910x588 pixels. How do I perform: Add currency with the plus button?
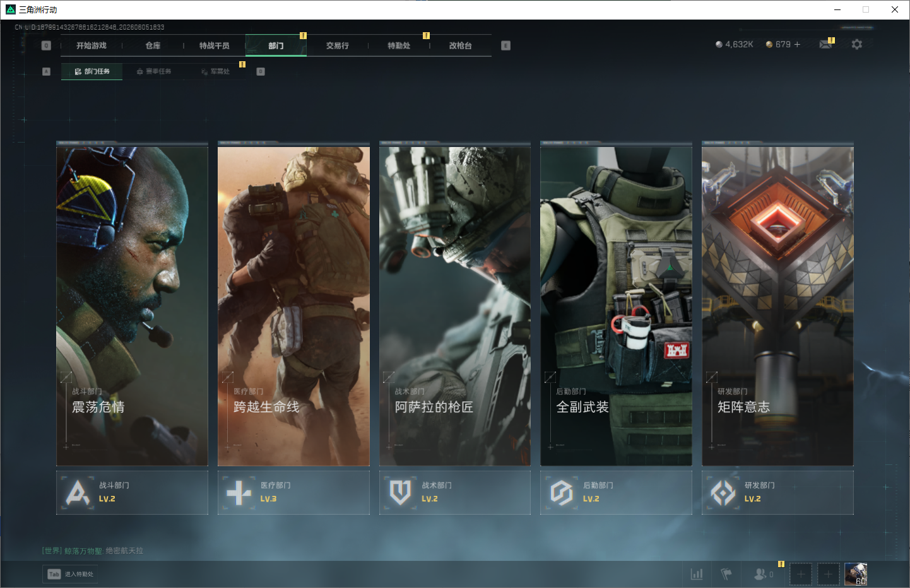point(797,44)
